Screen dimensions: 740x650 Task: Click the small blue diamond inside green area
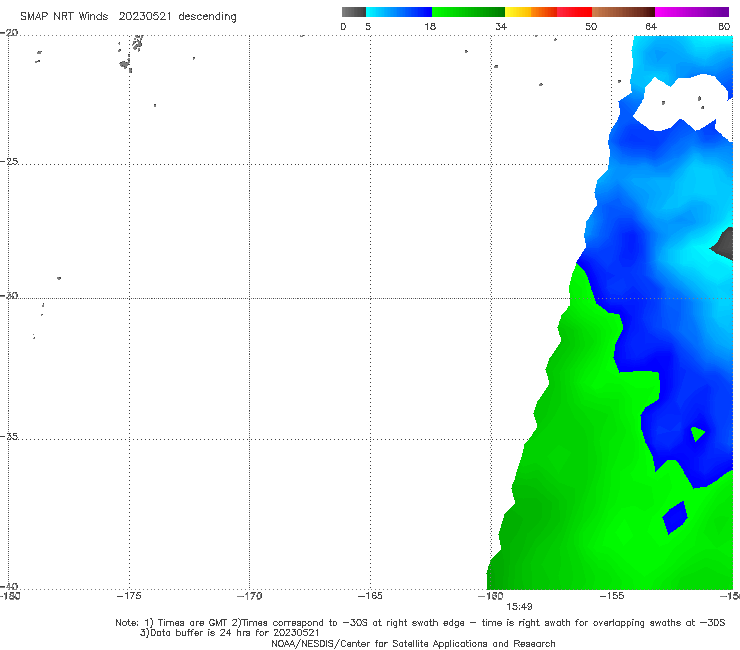(675, 517)
